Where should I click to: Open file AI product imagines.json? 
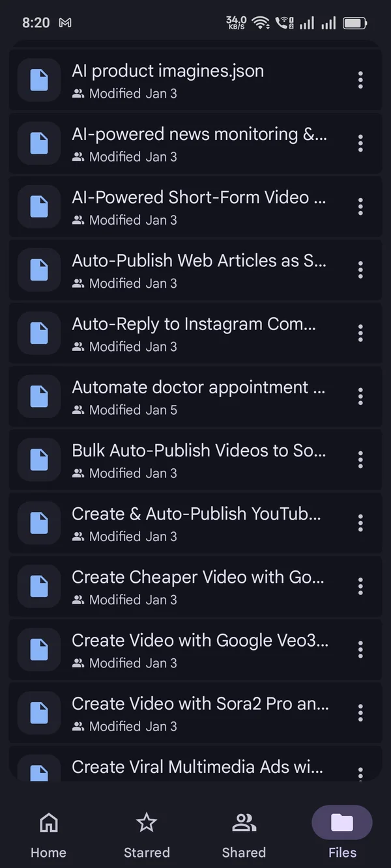[x=195, y=80]
